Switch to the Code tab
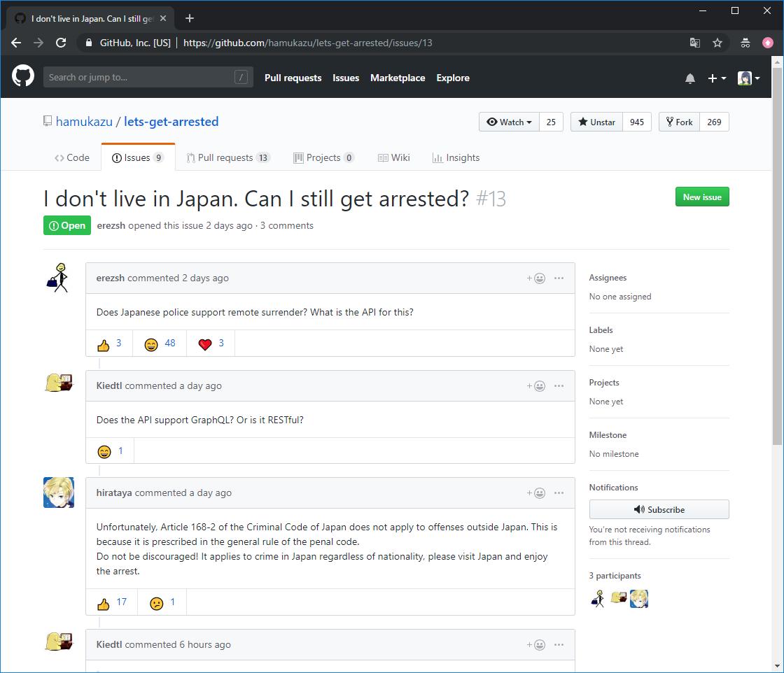The width and height of the screenshot is (784, 673). point(72,158)
